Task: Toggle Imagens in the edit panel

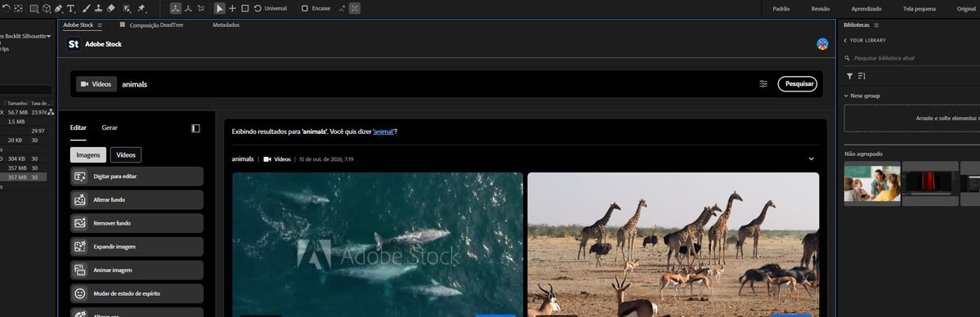Action: pos(88,155)
